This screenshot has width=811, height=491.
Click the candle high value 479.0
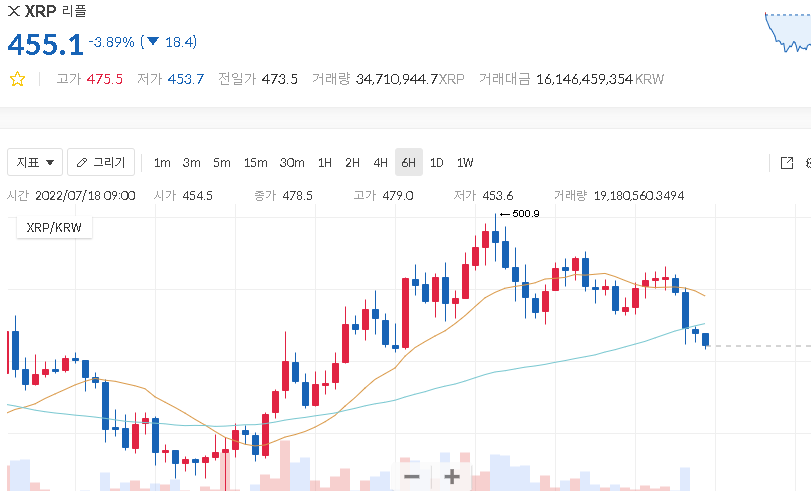(x=398, y=196)
